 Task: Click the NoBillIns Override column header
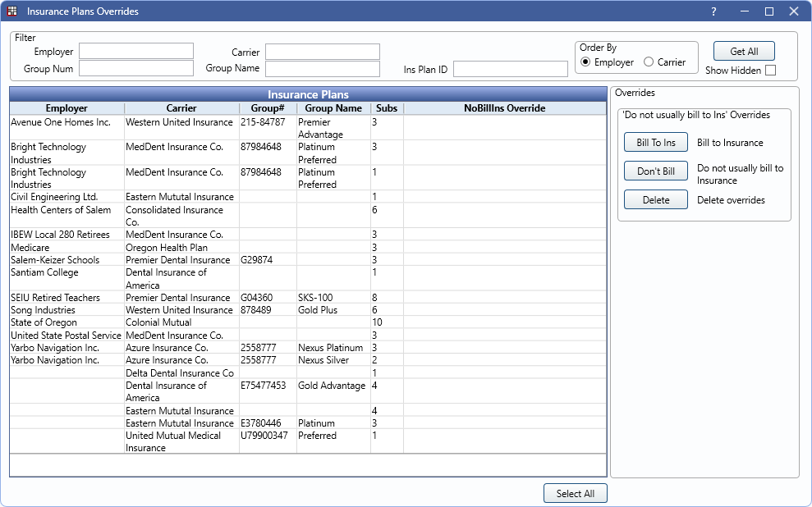point(504,108)
